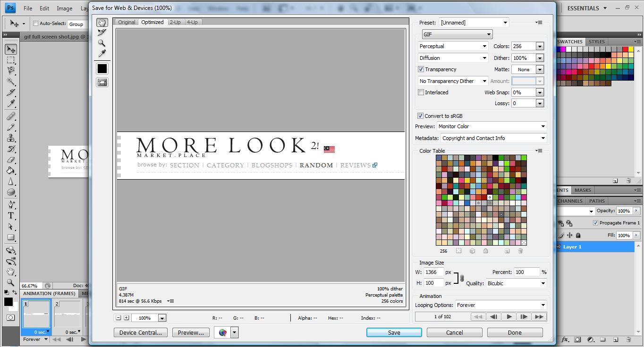This screenshot has height=347, width=644.
Task: Open the GIF file format dropdown
Action: pos(457,34)
